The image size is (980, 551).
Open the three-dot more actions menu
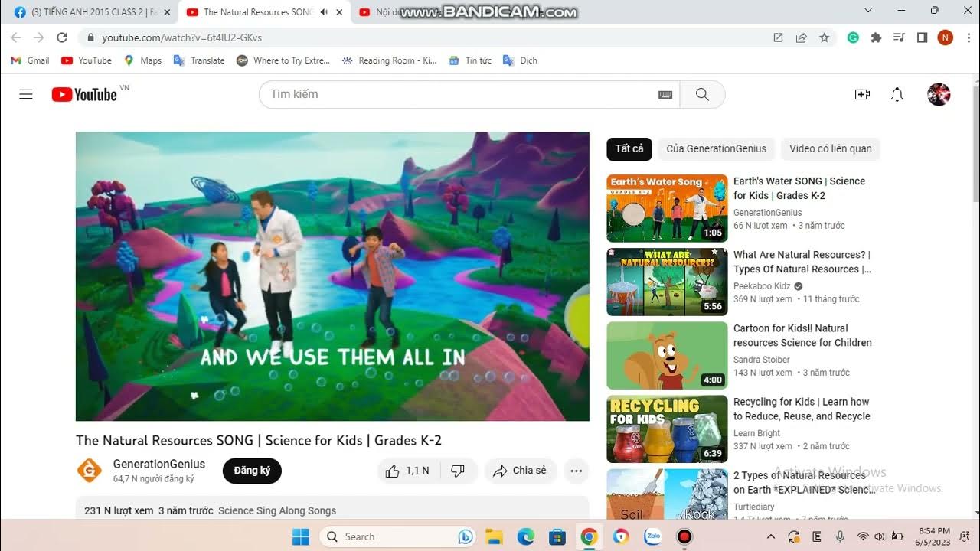577,471
